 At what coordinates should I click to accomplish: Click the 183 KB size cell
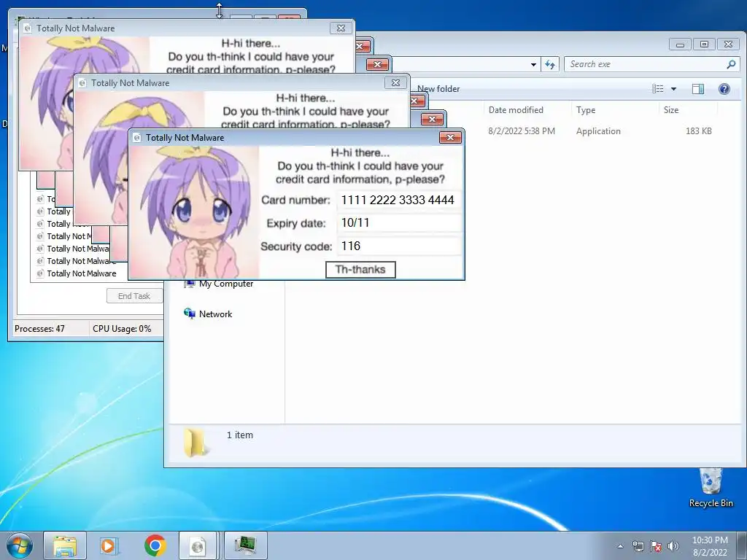point(698,131)
